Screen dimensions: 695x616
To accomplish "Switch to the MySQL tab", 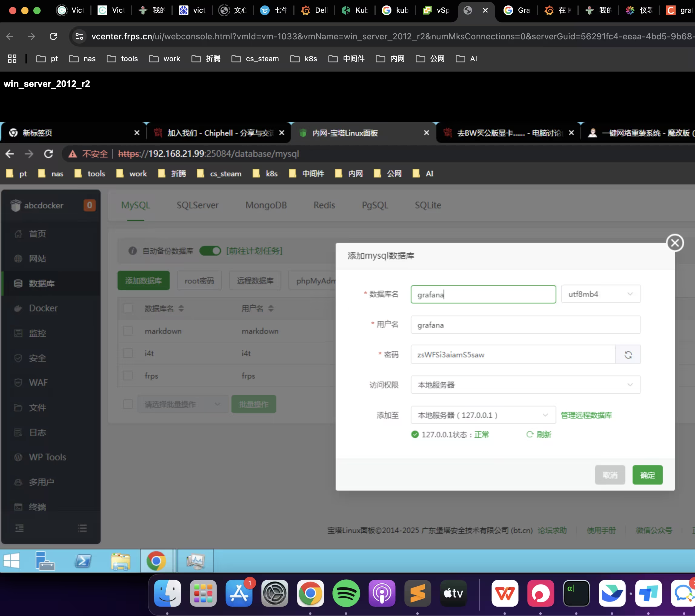I will 136,205.
